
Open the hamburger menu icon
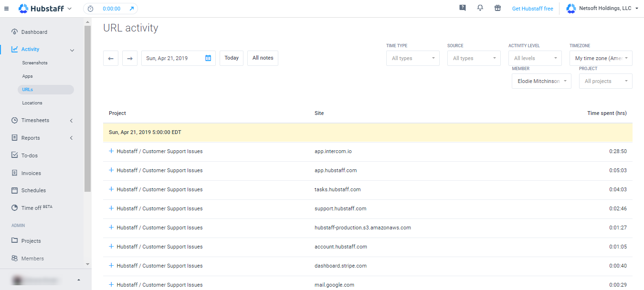(x=6, y=8)
